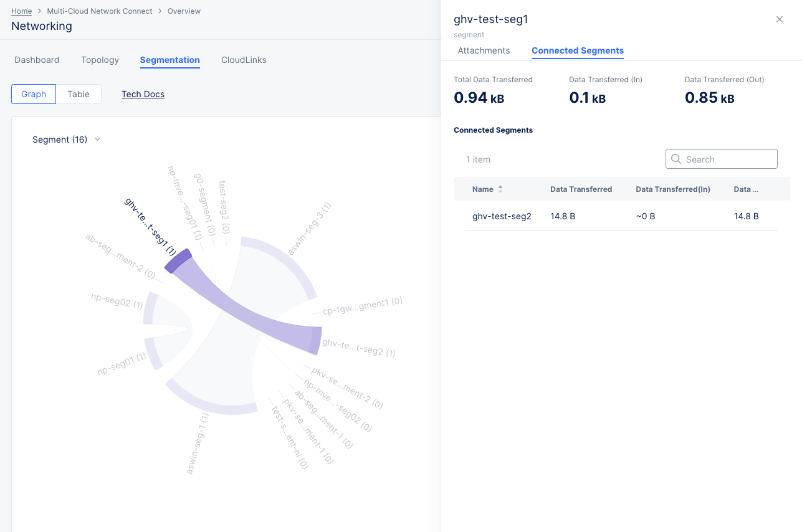
Task: Open the search magnifier in Connected Segments panel
Action: pyautogui.click(x=676, y=159)
